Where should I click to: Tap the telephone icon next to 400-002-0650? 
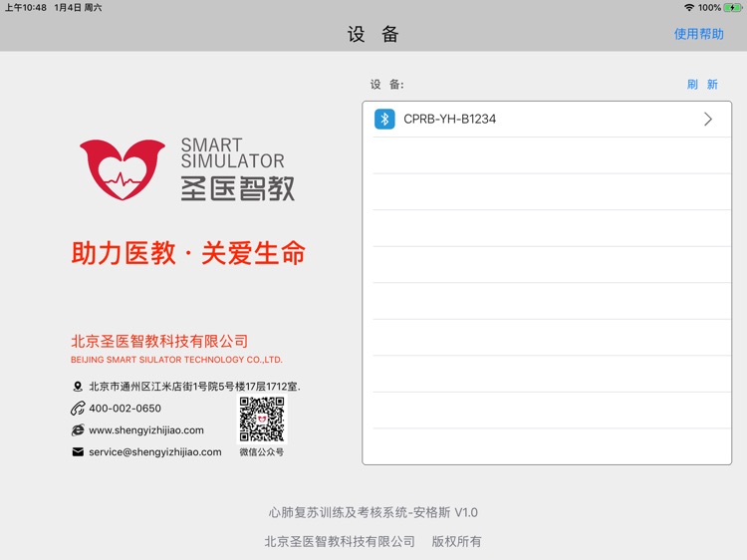point(78,409)
